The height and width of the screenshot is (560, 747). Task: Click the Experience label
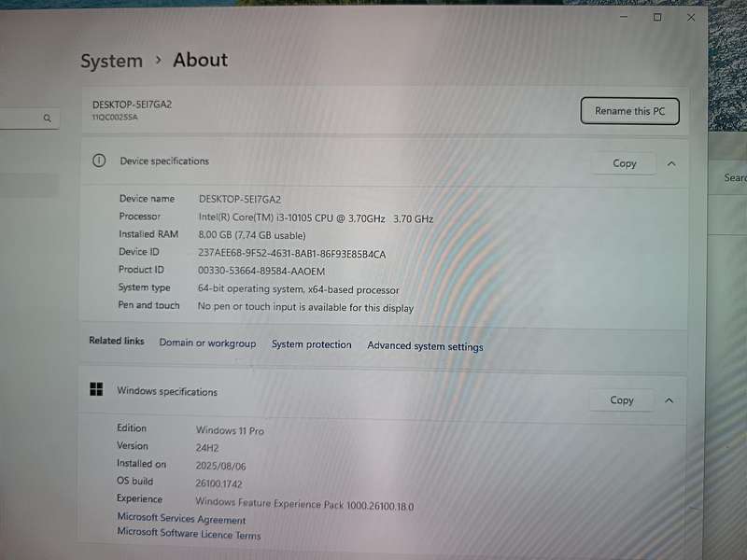139,498
